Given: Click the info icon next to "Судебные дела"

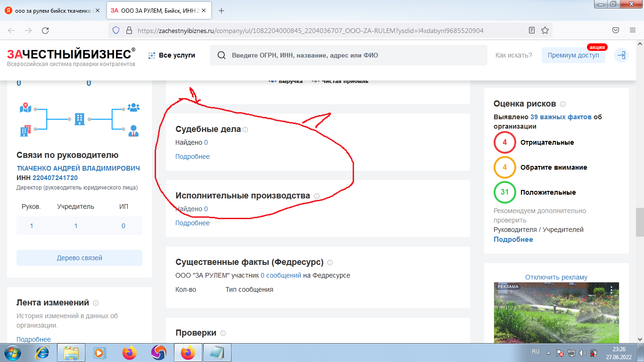Looking at the screenshot, I should click(245, 129).
